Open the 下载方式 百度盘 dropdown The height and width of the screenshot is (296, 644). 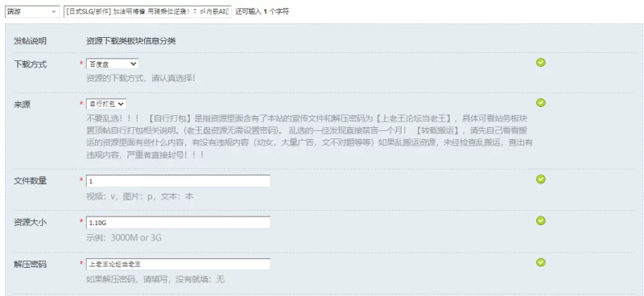pos(112,64)
